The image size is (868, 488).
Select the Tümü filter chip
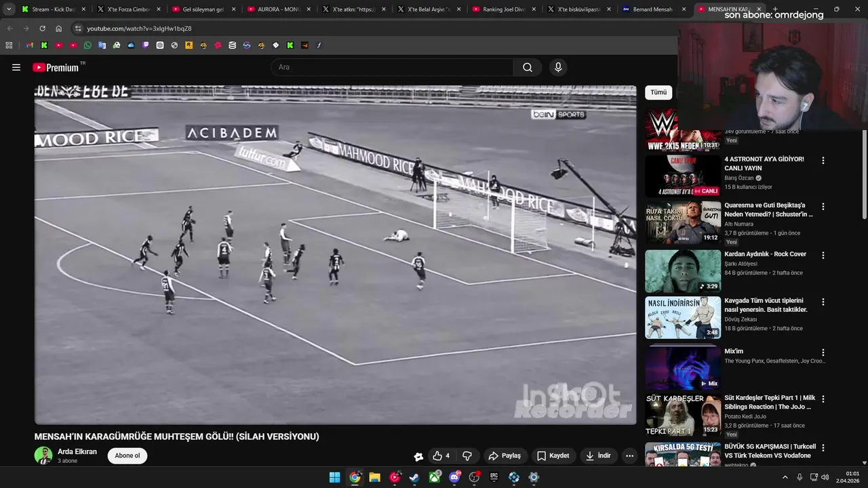click(658, 92)
